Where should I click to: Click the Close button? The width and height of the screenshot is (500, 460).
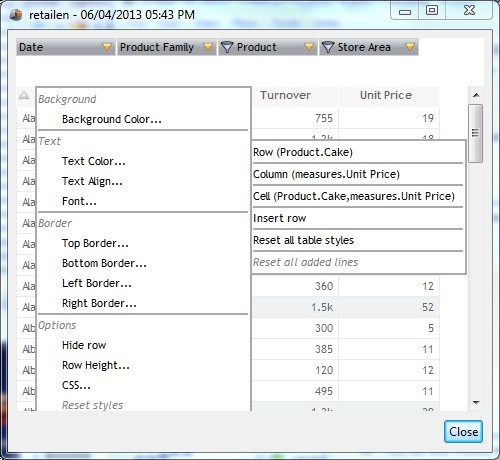pos(463,432)
